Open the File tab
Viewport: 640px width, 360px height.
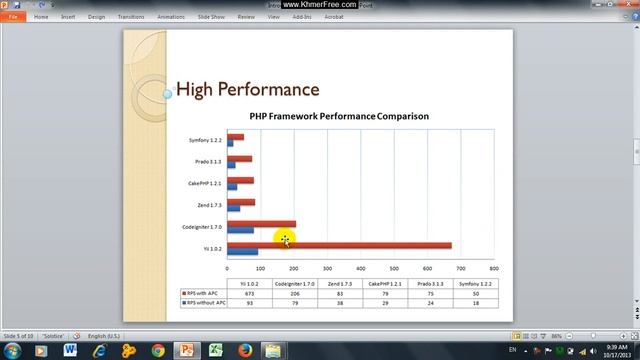coord(13,17)
